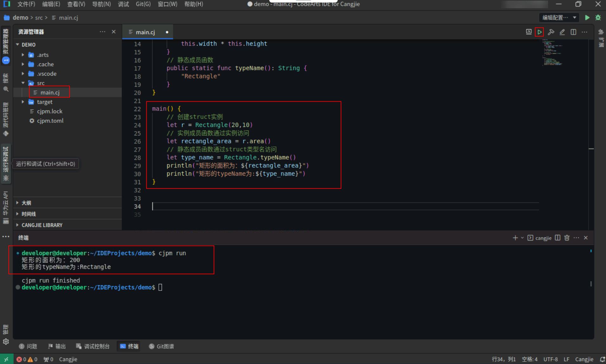Open the File menu
The height and width of the screenshot is (364, 606).
click(x=26, y=4)
